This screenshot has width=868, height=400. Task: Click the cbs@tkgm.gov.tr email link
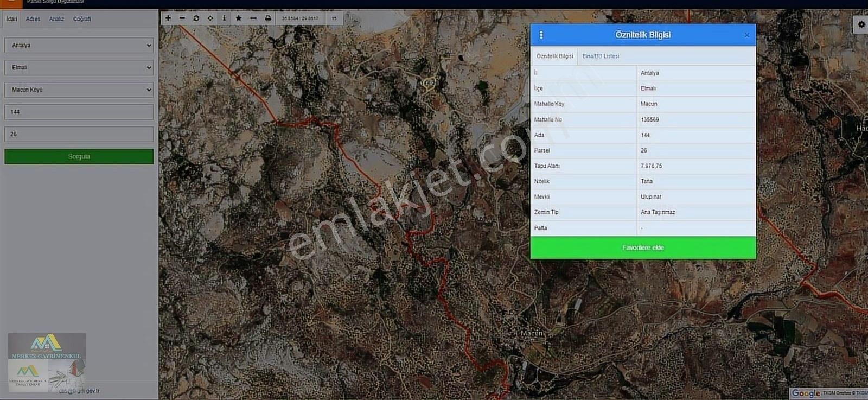point(79,391)
